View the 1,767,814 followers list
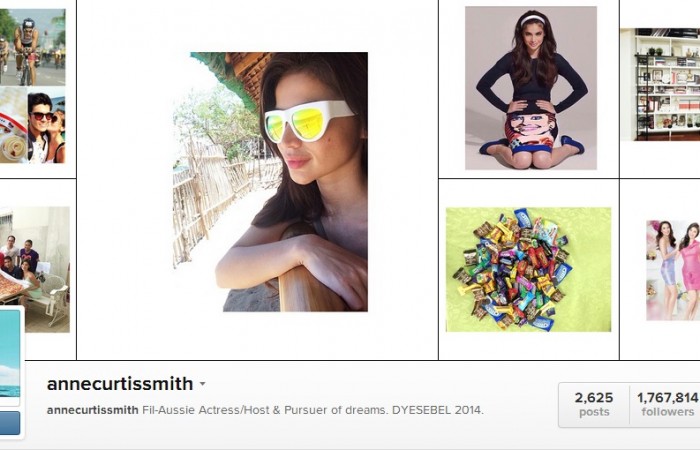Screen dimensions: 700x450 tap(667, 404)
